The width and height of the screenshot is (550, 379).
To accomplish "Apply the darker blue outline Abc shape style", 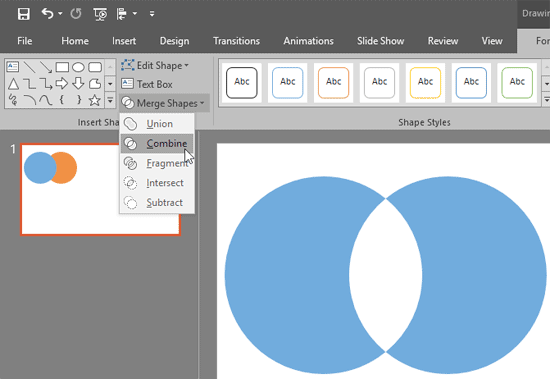I will pyautogui.click(x=471, y=83).
